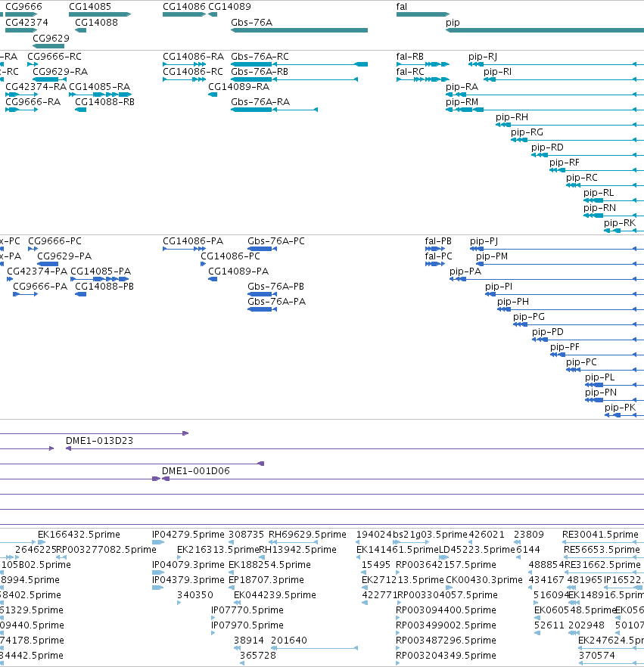Click transcript pip-RI

497,71
